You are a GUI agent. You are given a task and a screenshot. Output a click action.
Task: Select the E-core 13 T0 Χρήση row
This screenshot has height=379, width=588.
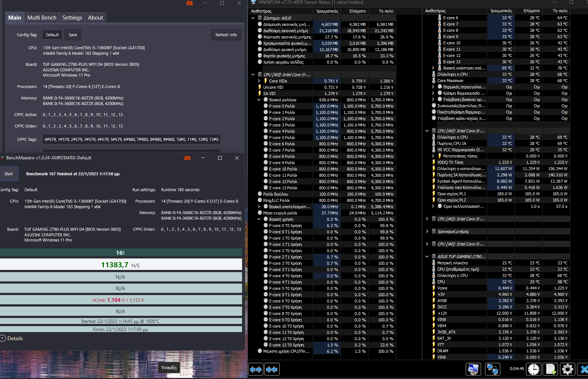326,345
